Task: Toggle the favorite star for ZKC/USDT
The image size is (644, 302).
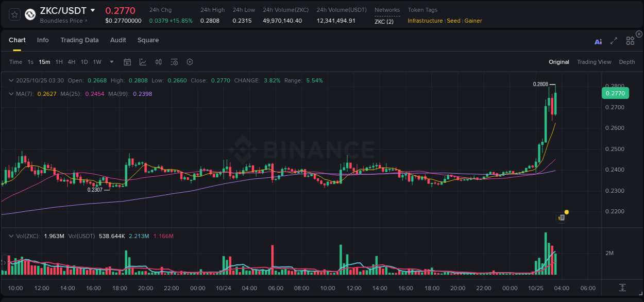Action: pyautogui.click(x=14, y=14)
